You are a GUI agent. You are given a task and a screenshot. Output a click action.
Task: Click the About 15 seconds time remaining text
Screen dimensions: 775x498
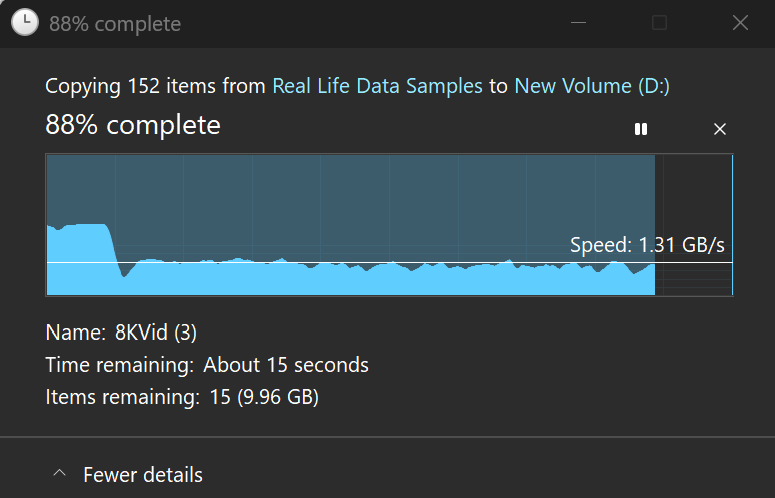tap(286, 365)
